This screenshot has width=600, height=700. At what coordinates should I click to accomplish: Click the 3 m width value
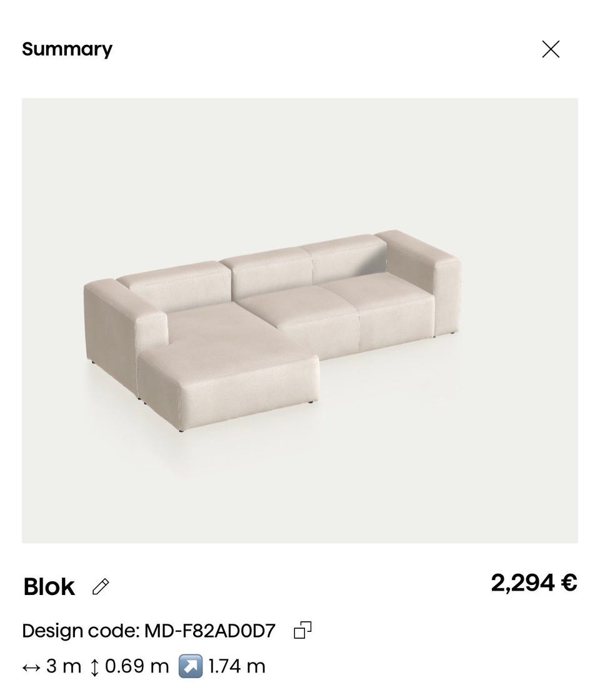(x=63, y=666)
